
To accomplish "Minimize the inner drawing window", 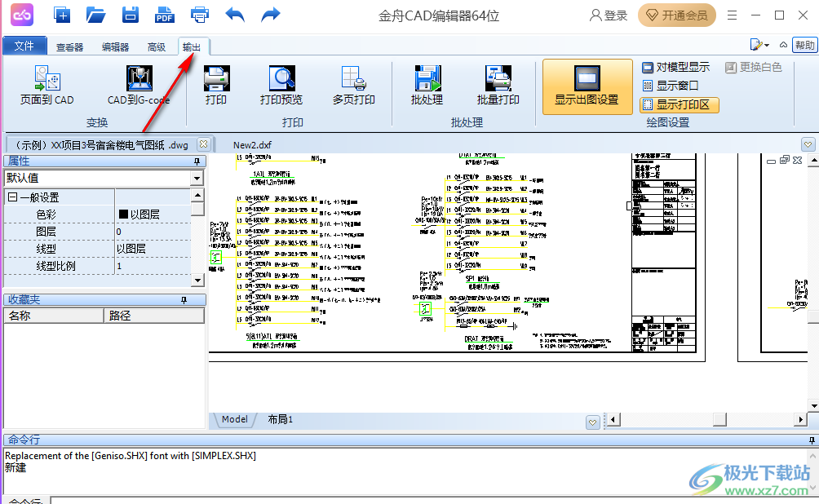I will [x=771, y=161].
